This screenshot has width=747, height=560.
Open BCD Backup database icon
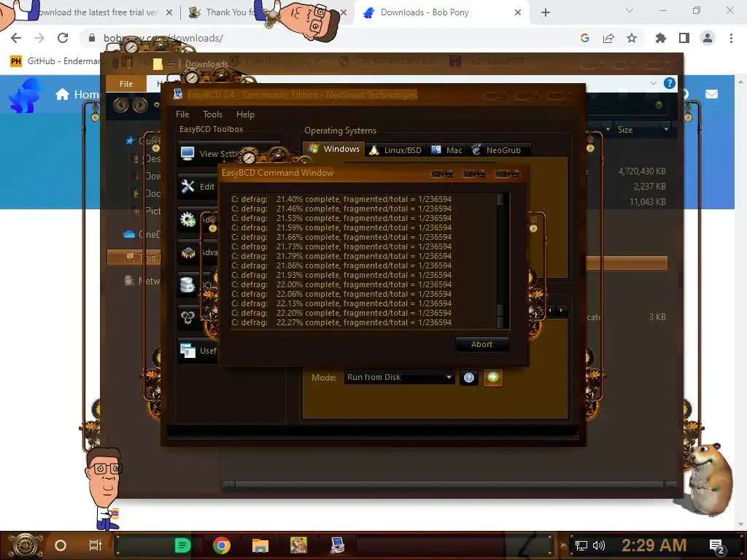click(187, 285)
